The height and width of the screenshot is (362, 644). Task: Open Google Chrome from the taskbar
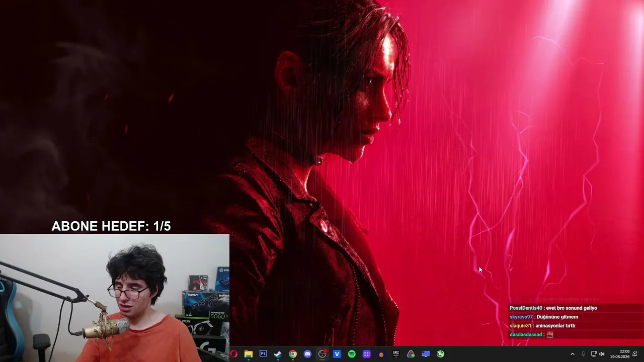pyautogui.click(x=293, y=354)
